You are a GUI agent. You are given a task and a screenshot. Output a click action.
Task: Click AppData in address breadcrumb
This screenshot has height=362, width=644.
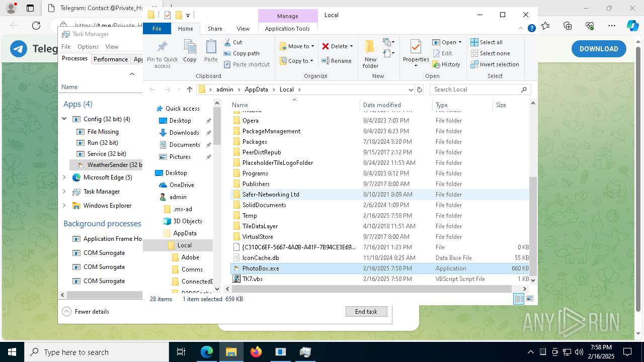[257, 89]
